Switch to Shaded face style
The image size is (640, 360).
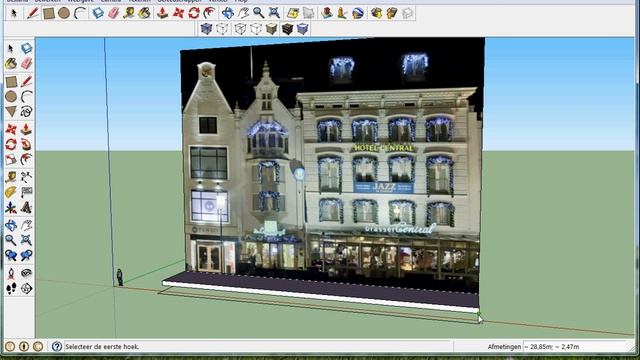tap(271, 29)
